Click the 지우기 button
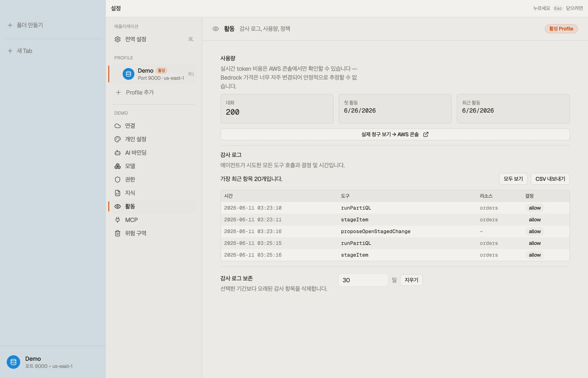This screenshot has height=378, width=588. [x=411, y=280]
